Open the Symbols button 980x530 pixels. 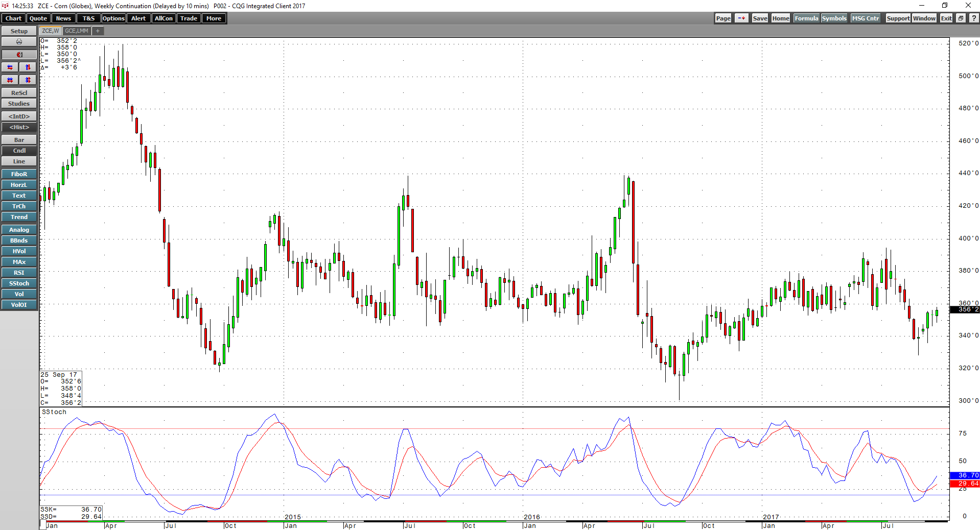pos(834,18)
